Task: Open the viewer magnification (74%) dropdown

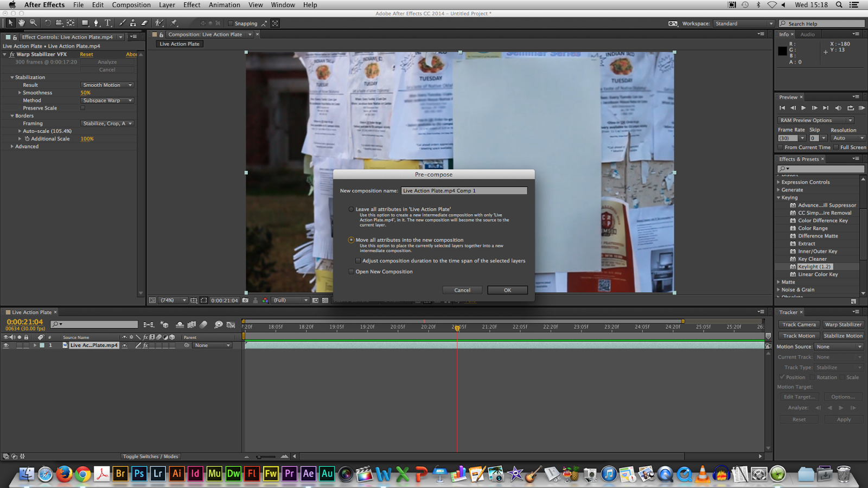Action: pos(174,300)
